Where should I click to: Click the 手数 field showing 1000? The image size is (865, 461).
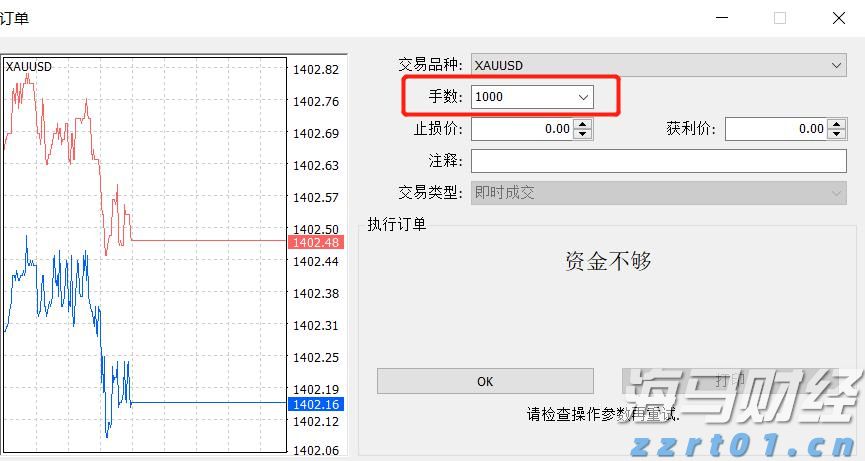(520, 97)
